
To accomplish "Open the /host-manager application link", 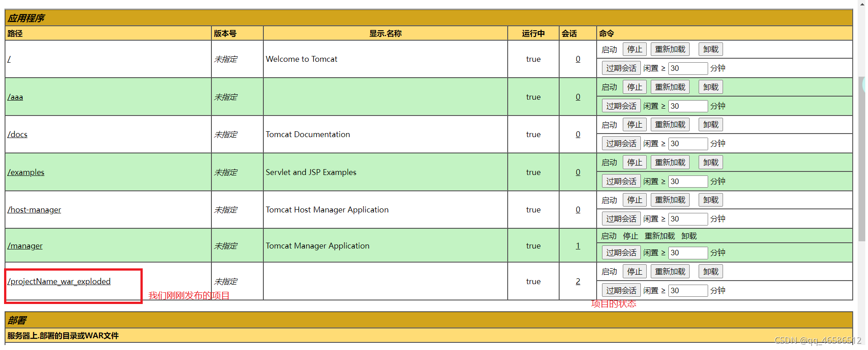I will (34, 210).
